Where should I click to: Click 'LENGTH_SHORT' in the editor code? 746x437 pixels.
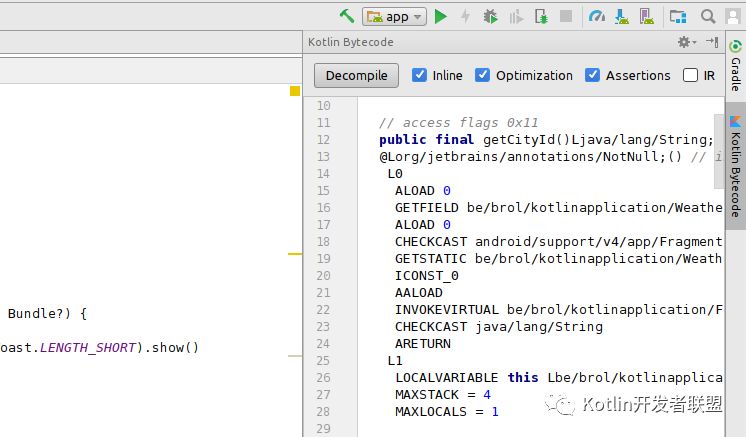(x=88, y=348)
